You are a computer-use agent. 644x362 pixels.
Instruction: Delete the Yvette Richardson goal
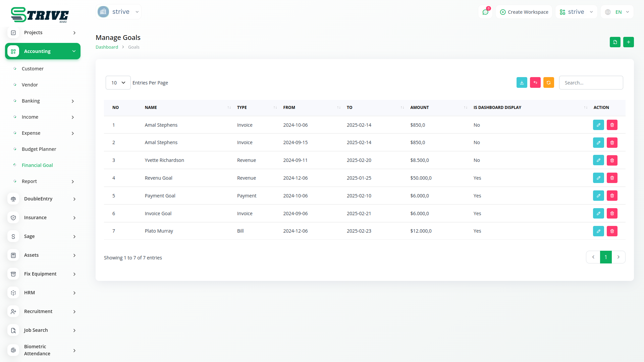click(612, 160)
